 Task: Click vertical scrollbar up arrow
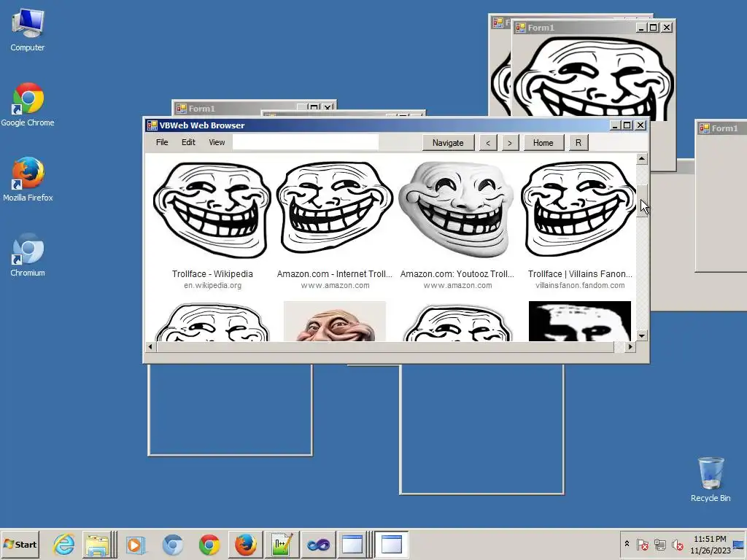(642, 158)
